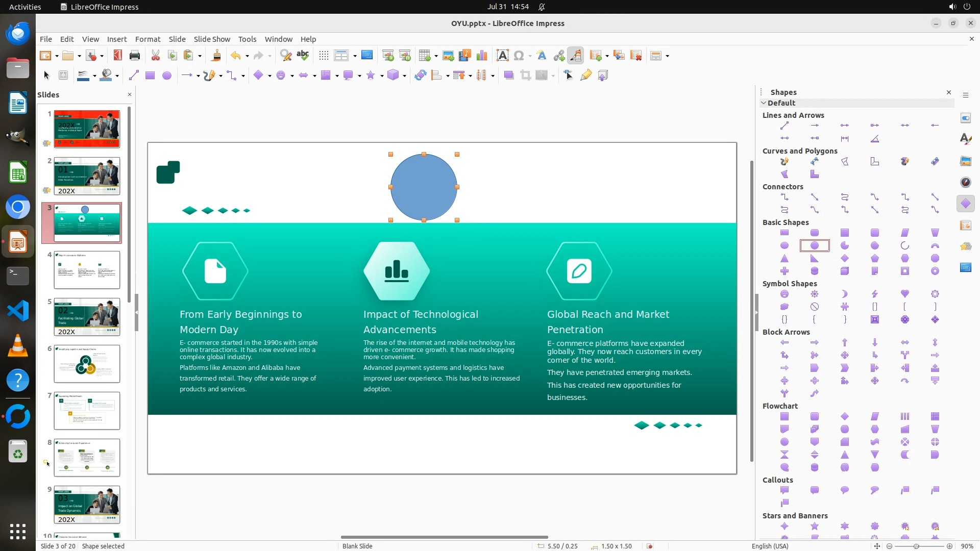Click the Start from First Slide icon
This screenshot has height=551, width=980.
click(388, 56)
